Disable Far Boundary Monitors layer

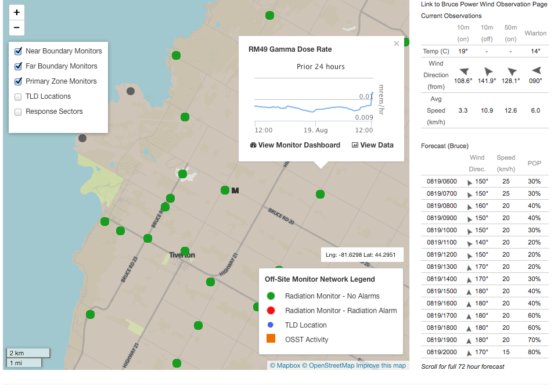tap(18, 66)
